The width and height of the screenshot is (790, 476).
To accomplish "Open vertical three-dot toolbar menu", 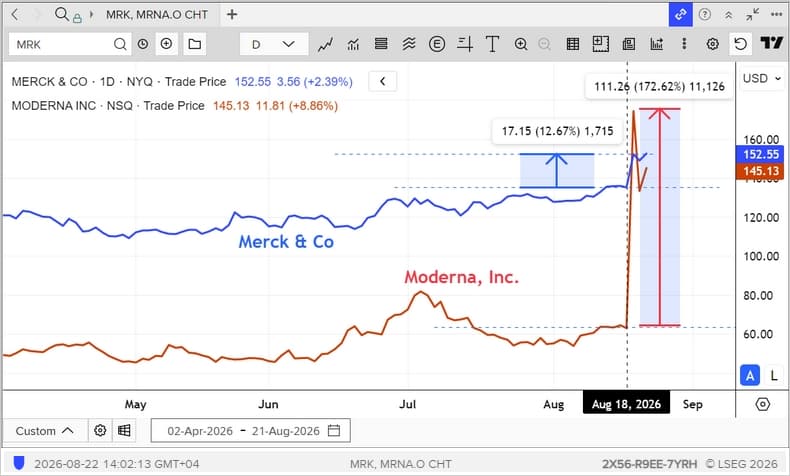I will (684, 44).
